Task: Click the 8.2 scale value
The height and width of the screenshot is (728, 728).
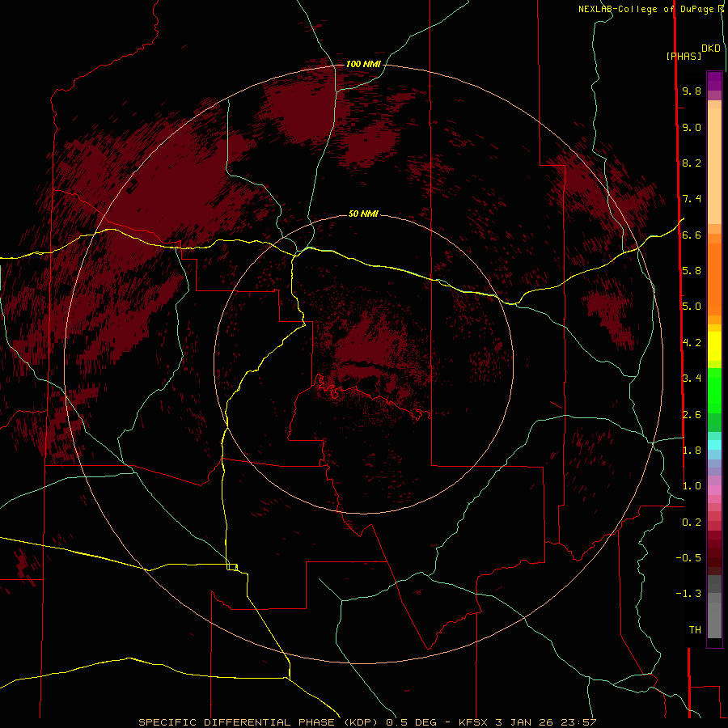Action: click(x=692, y=163)
